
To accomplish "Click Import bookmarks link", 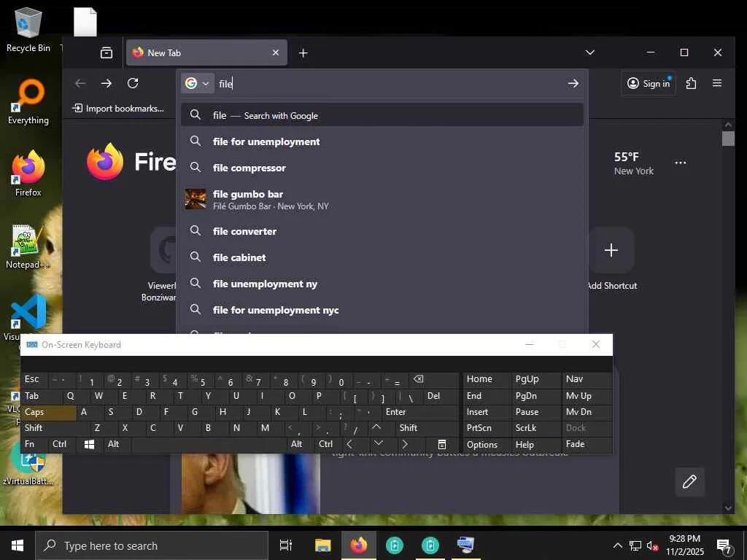I will point(118,109).
